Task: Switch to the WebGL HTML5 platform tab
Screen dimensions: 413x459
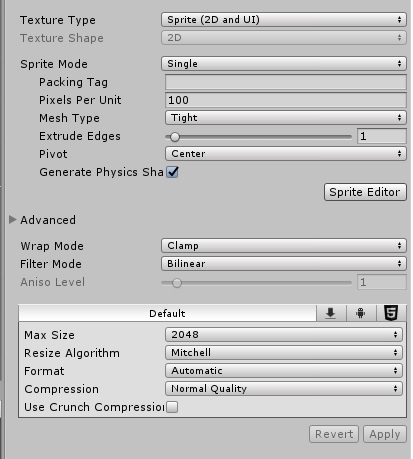Action: coord(391,313)
